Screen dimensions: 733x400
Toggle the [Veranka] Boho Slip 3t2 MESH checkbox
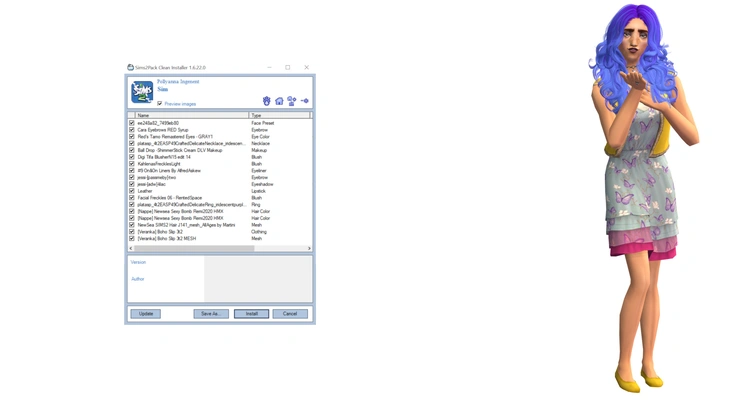[x=132, y=238]
